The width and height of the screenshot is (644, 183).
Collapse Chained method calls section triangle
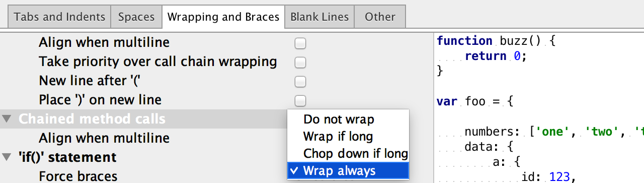(x=7, y=119)
